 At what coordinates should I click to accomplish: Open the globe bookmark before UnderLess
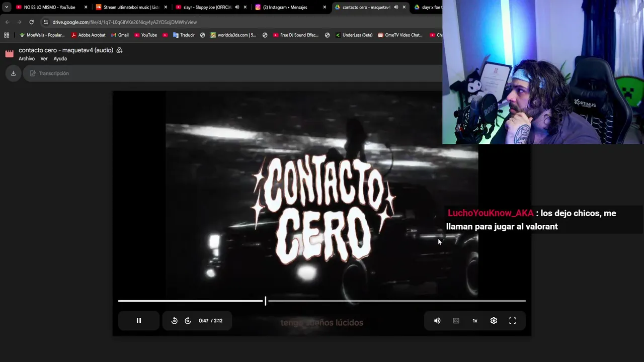coord(327,35)
